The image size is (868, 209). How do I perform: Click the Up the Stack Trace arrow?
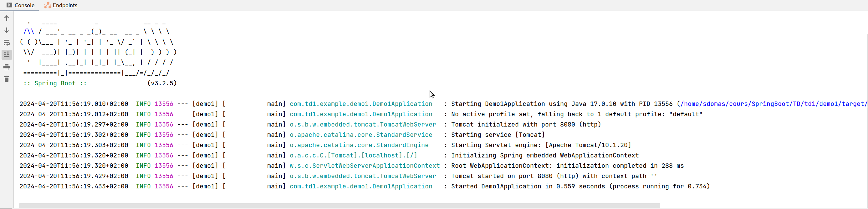click(x=6, y=18)
